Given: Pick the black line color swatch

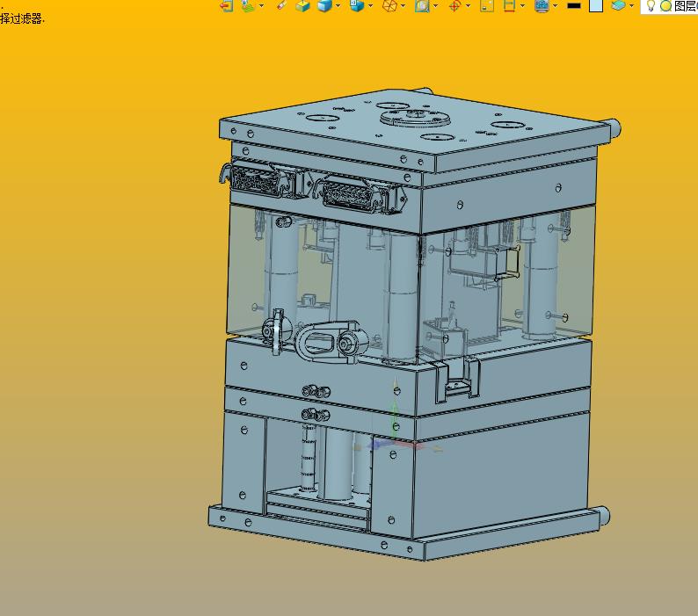Looking at the screenshot, I should click(574, 6).
